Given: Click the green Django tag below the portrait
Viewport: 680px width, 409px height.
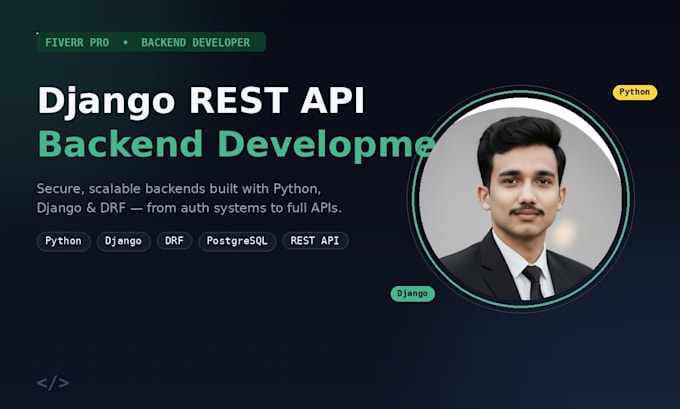Looking at the screenshot, I should [412, 294].
